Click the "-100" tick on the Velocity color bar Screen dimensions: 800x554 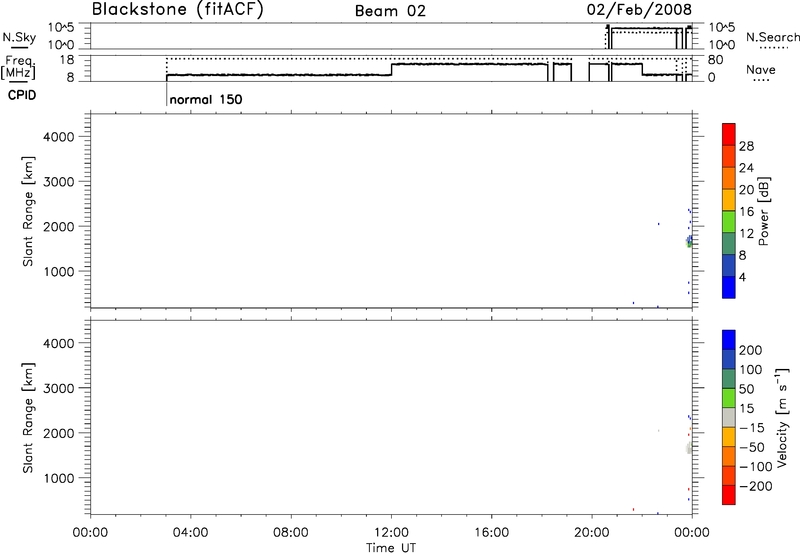point(756,467)
